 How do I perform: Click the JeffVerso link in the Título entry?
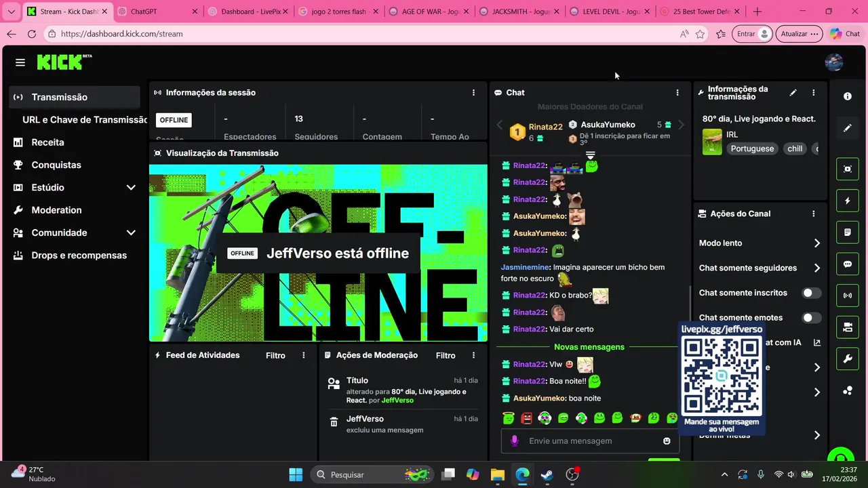click(x=397, y=401)
